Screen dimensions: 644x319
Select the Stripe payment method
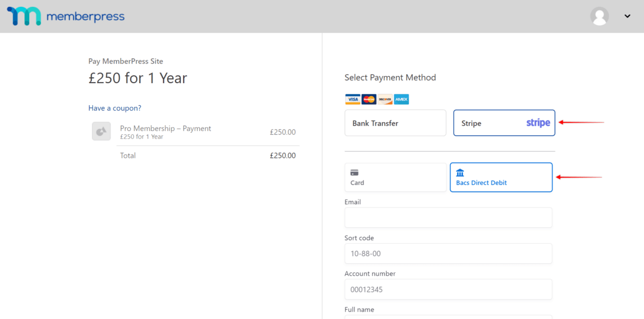[504, 123]
